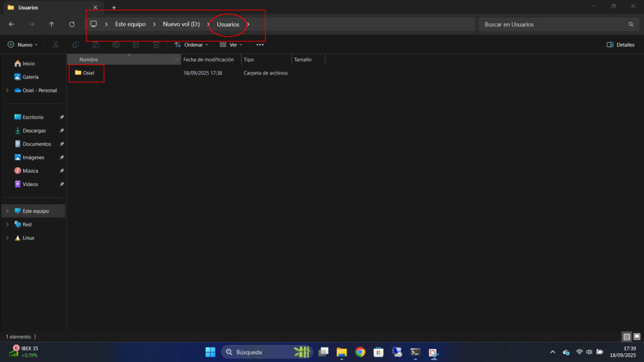Image resolution: width=644 pixels, height=362 pixels.
Task: Click the Buscar en Usuarios search box
Action: [553, 24]
